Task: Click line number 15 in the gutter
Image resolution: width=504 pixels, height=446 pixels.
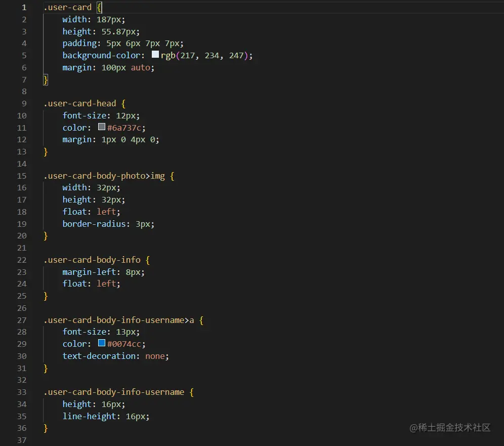Action: 22,176
